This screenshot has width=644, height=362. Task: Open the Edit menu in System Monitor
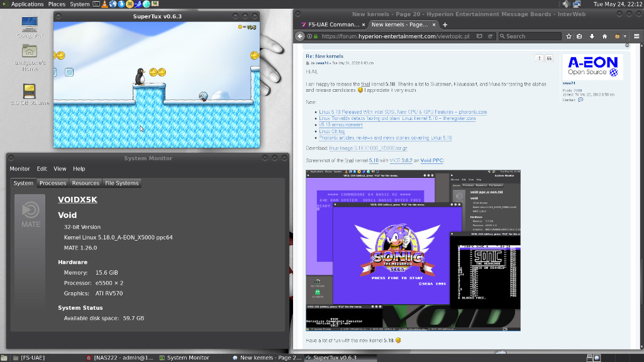tap(42, 168)
